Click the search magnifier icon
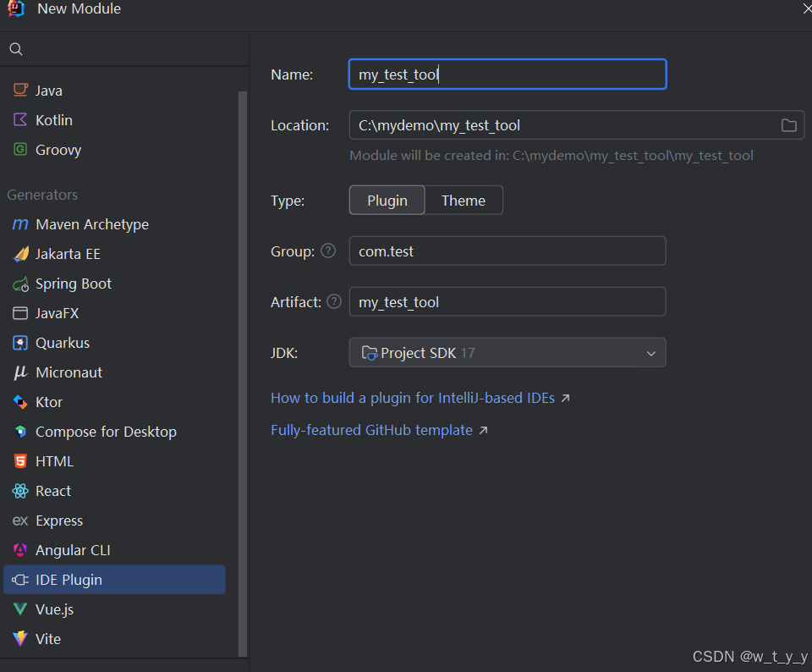Viewport: 812px width, 672px height. 16,49
